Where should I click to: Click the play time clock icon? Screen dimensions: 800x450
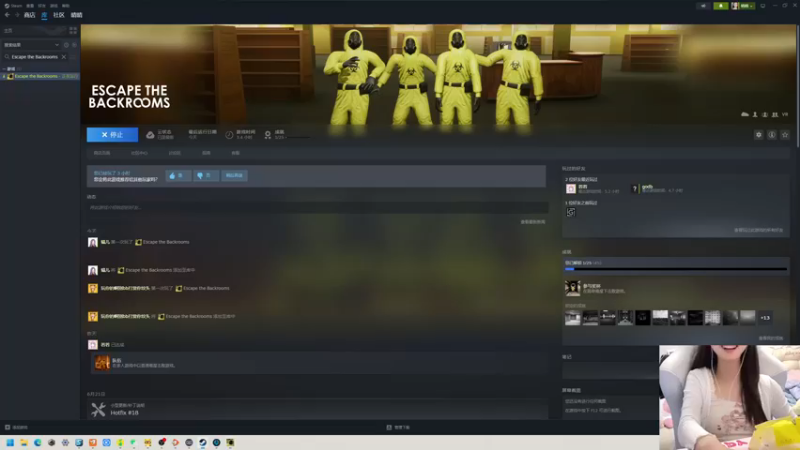tap(229, 135)
